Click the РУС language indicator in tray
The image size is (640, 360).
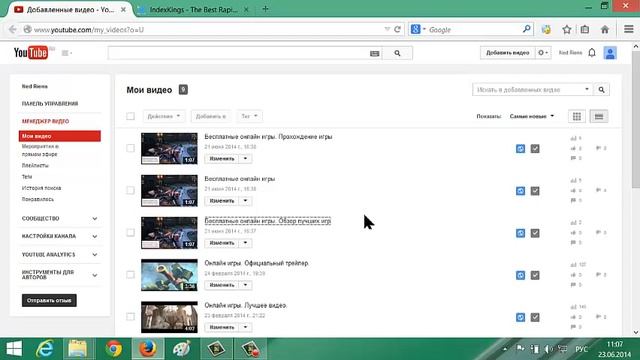click(581, 349)
